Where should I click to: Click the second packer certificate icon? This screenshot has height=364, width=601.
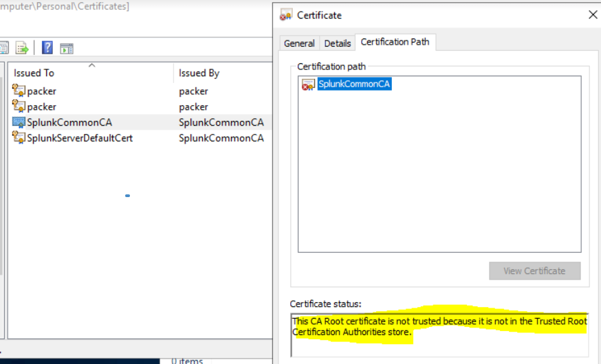[19, 106]
